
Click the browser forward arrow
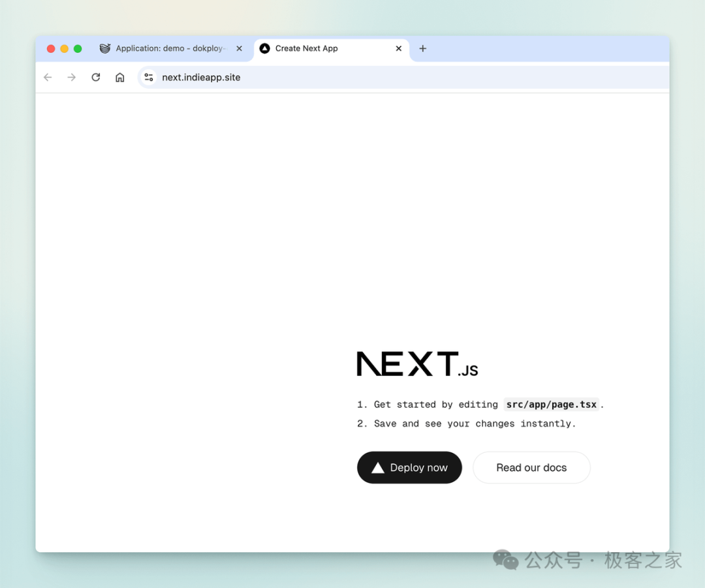(x=72, y=77)
